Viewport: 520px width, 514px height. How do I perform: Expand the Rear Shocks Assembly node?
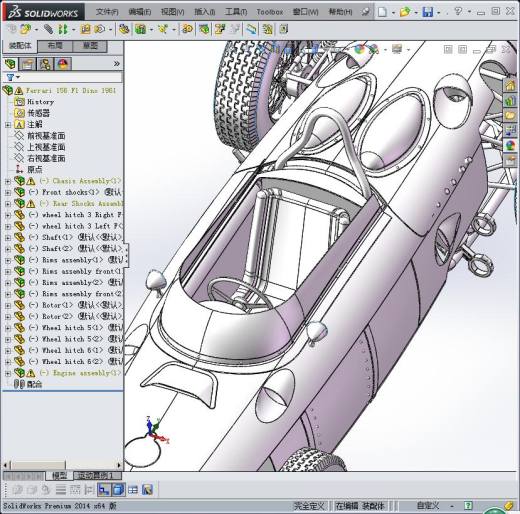click(x=8, y=204)
